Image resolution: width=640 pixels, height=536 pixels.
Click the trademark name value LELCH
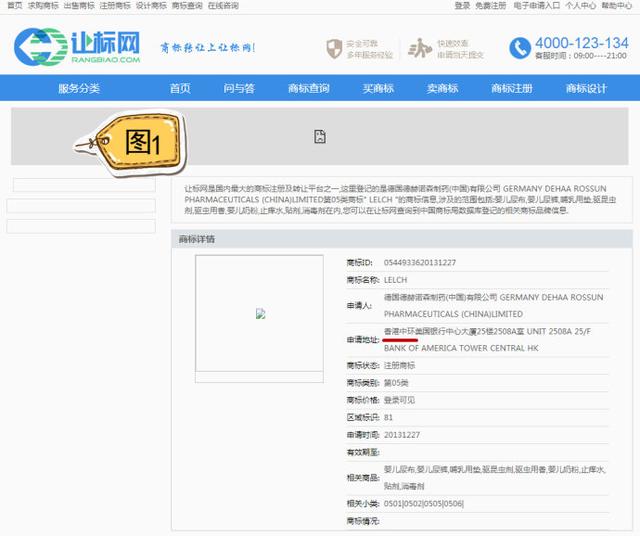point(395,280)
